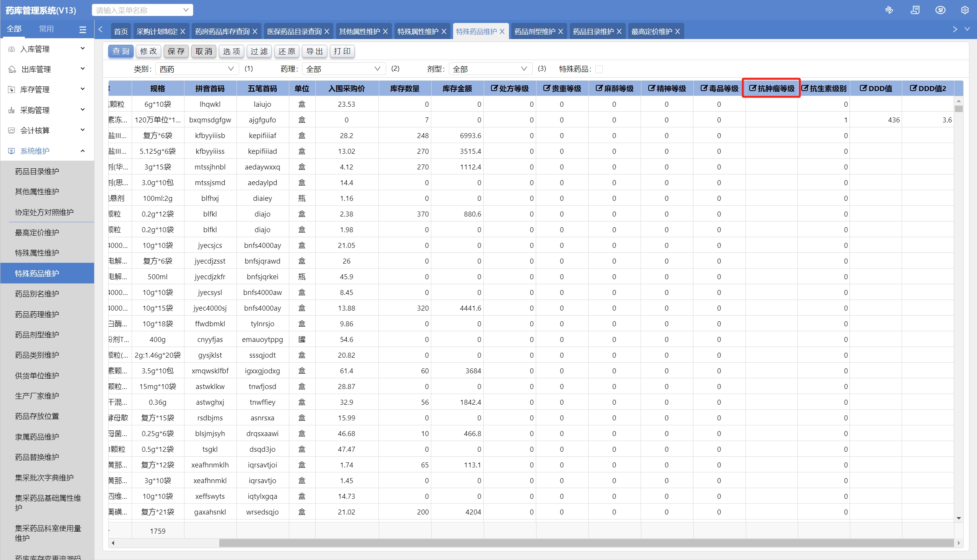Click the 导出 export button

315,51
